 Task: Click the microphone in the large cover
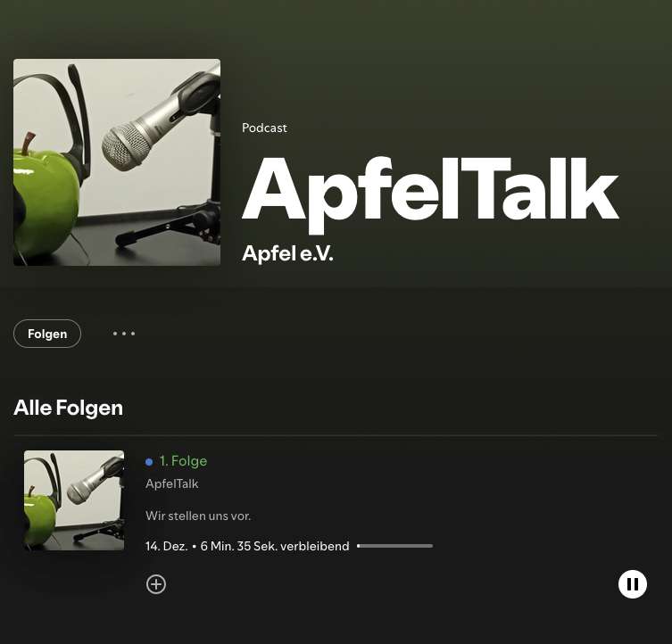pos(161,124)
